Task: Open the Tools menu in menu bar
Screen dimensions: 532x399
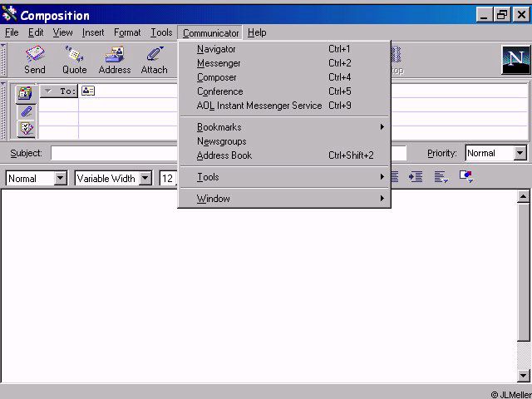Action: pyautogui.click(x=161, y=32)
